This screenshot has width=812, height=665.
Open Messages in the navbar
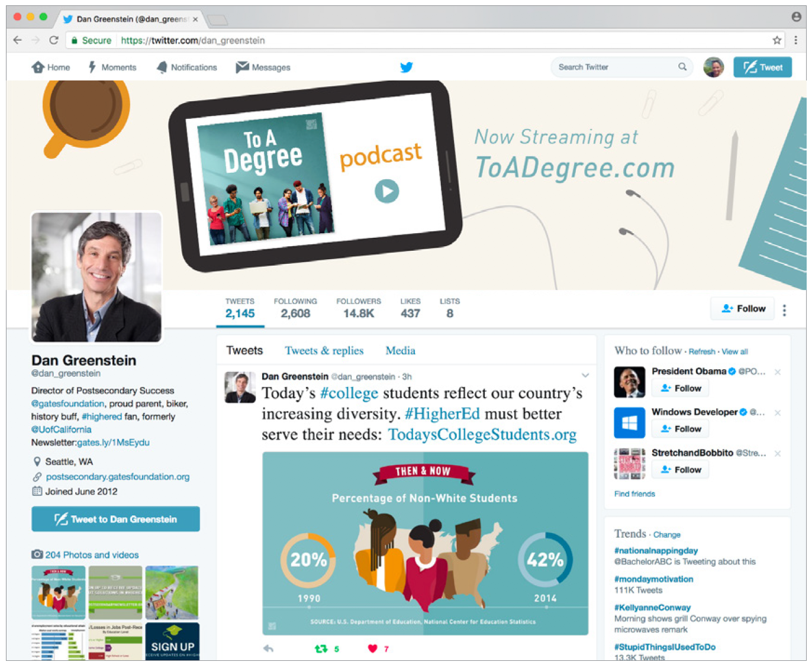pos(263,67)
